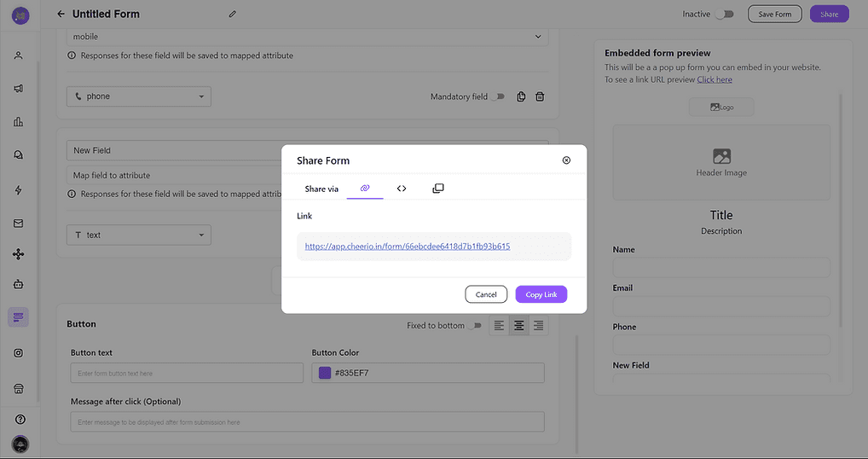Image resolution: width=868 pixels, height=459 pixels.
Task: Click the Button text input field
Action: click(187, 373)
